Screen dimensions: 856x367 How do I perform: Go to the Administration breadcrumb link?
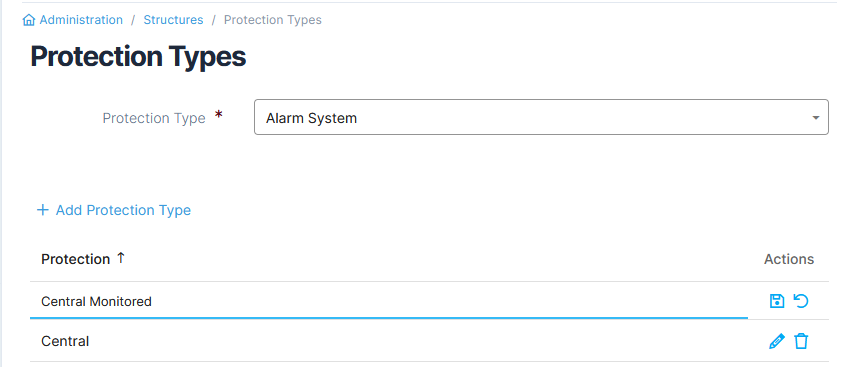point(81,20)
